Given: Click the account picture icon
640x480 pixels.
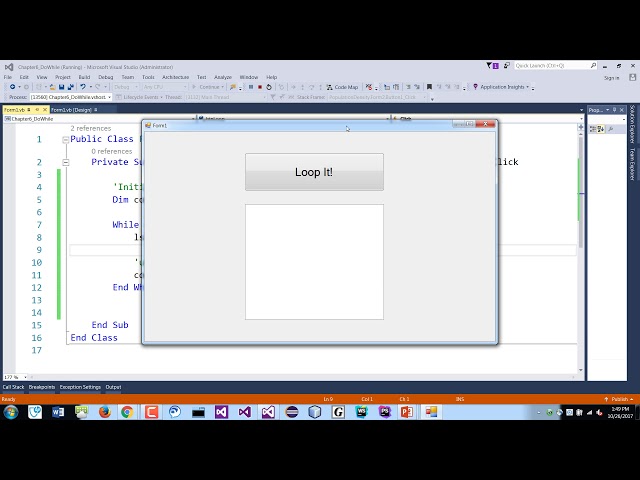Looking at the screenshot, I should click(632, 78).
